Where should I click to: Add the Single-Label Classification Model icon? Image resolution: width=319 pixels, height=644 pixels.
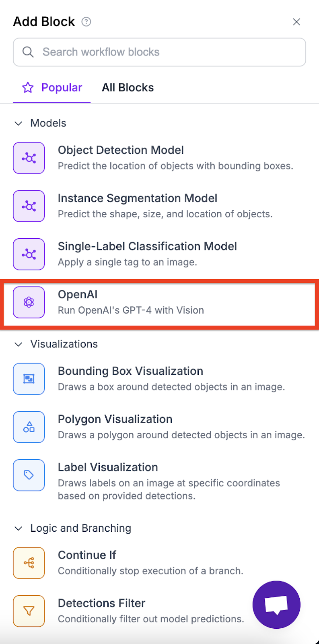click(29, 254)
